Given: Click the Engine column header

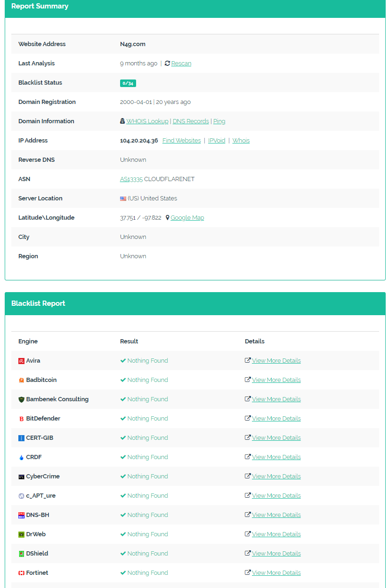Looking at the screenshot, I should (x=28, y=342).
